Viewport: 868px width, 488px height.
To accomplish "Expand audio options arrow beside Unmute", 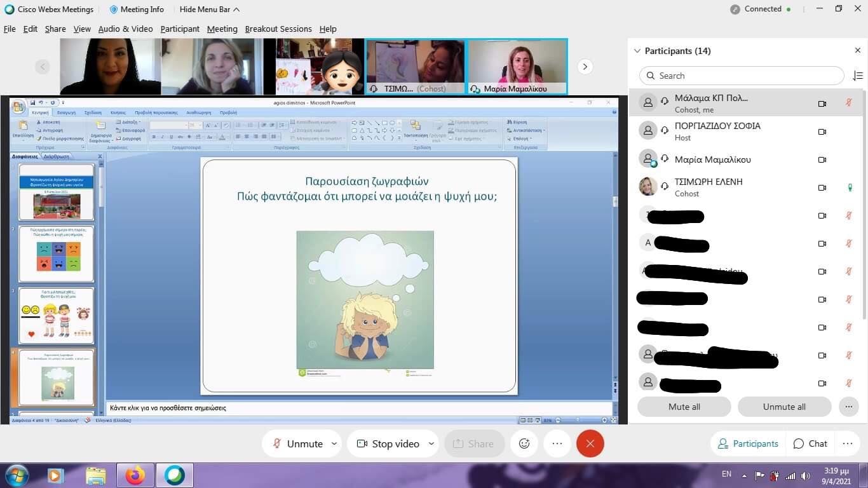I will [x=334, y=444].
